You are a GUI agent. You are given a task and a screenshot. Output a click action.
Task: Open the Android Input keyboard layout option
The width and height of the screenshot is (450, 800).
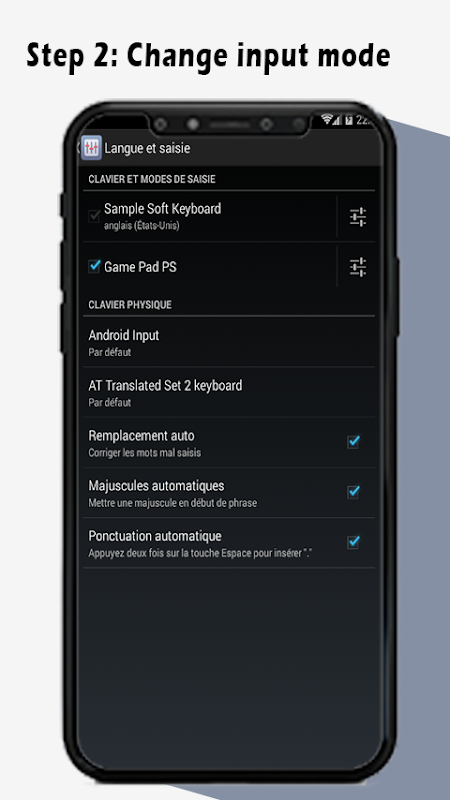click(x=229, y=342)
